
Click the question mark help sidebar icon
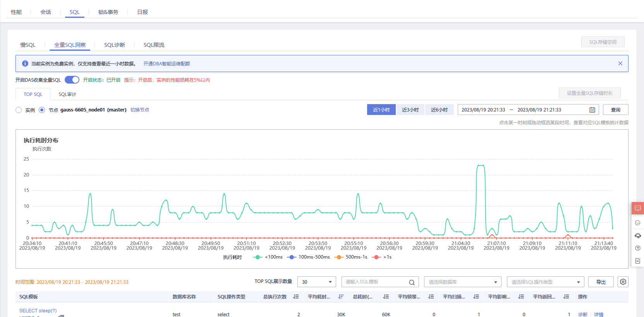click(638, 248)
